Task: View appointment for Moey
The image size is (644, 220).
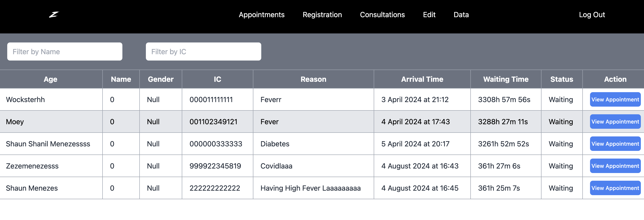Action: pos(615,122)
